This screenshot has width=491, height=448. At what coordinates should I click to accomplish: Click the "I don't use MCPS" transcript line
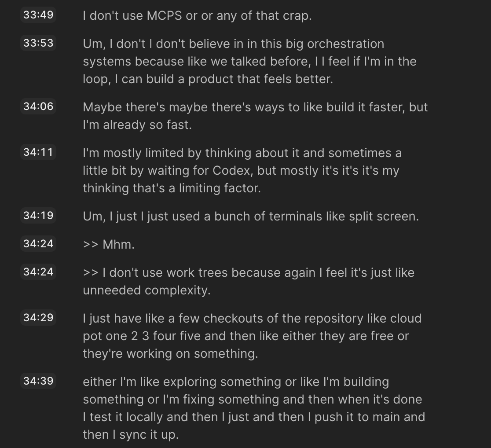click(197, 16)
